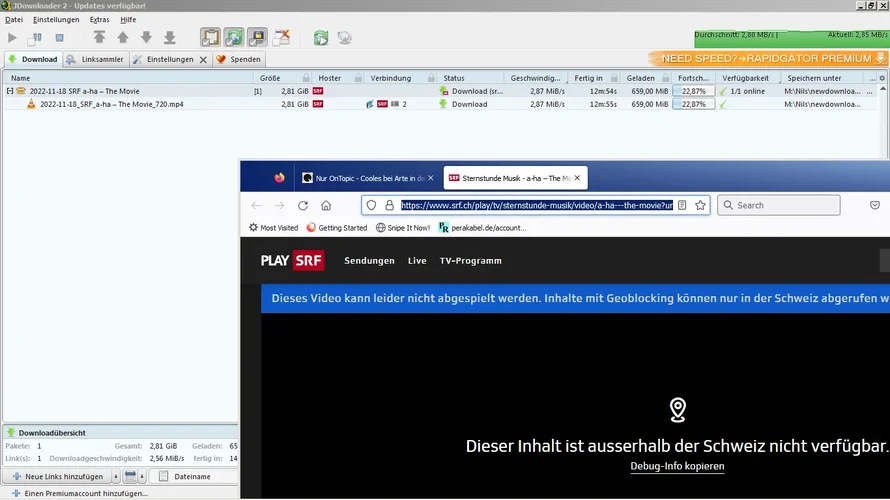890x500 pixels.
Task: Toggle clipboard monitoring in JDownloader toolbar
Action: point(210,37)
